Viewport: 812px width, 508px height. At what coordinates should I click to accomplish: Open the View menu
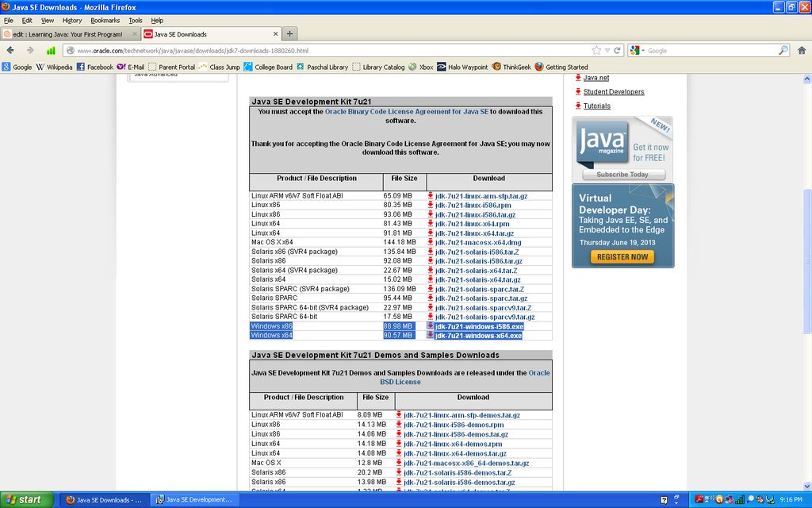coord(48,20)
